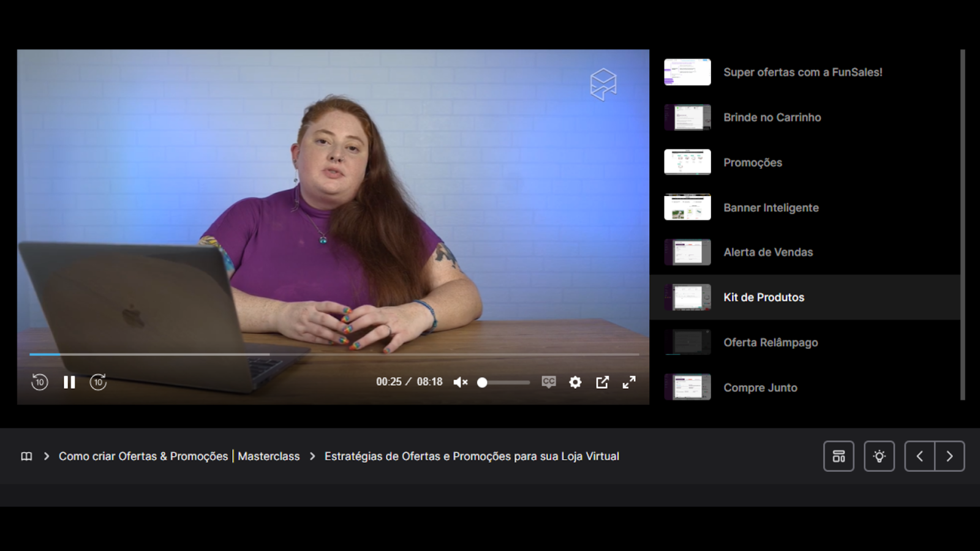This screenshot has width=980, height=551.
Task: Click the 00:25 elapsed time display
Action: tap(389, 381)
